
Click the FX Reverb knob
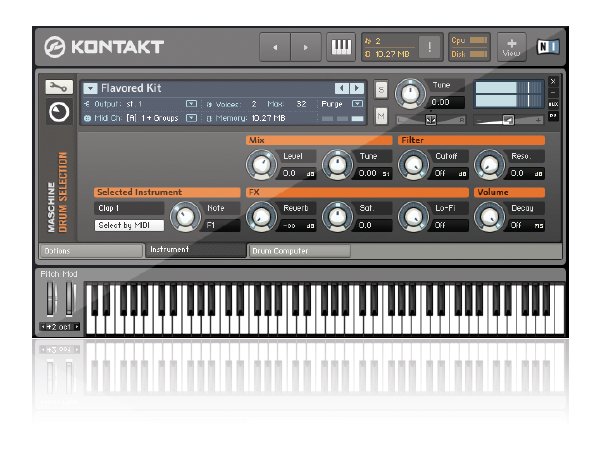[x=261, y=217]
